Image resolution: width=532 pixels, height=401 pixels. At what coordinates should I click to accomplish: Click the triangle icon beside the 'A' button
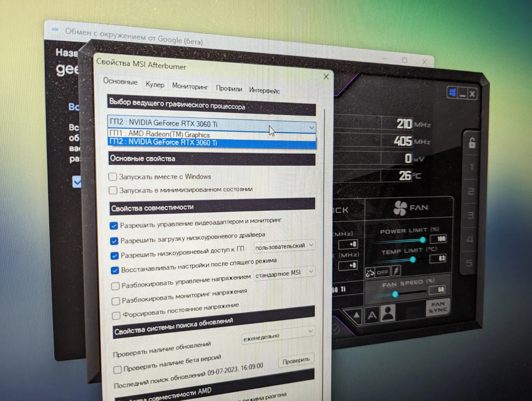(356, 315)
